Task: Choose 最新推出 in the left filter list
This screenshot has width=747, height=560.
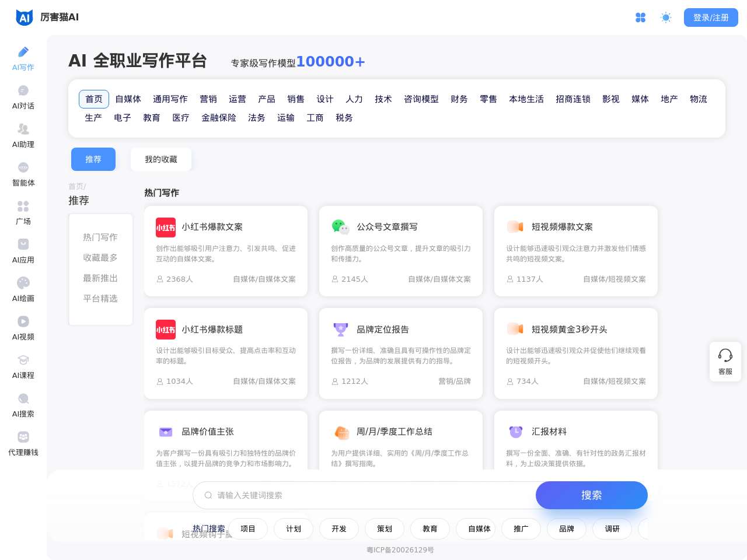Action: pyautogui.click(x=100, y=278)
